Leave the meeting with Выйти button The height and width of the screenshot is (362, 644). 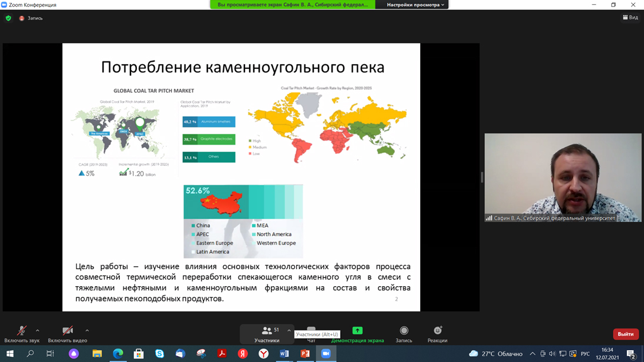tap(625, 334)
